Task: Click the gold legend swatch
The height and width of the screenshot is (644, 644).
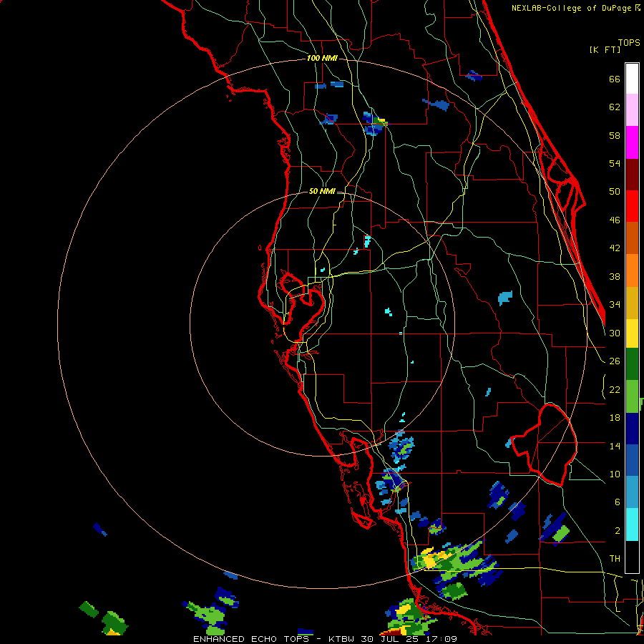Action: click(x=632, y=303)
